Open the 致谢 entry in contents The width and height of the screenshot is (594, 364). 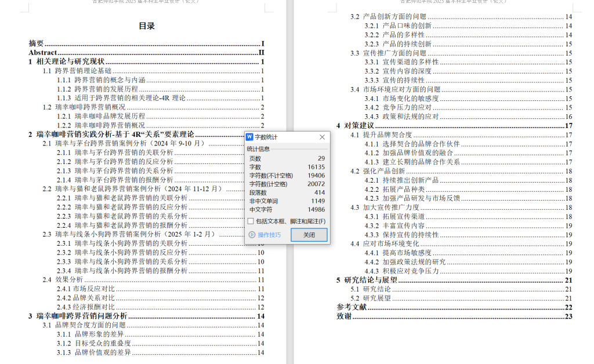344,316
